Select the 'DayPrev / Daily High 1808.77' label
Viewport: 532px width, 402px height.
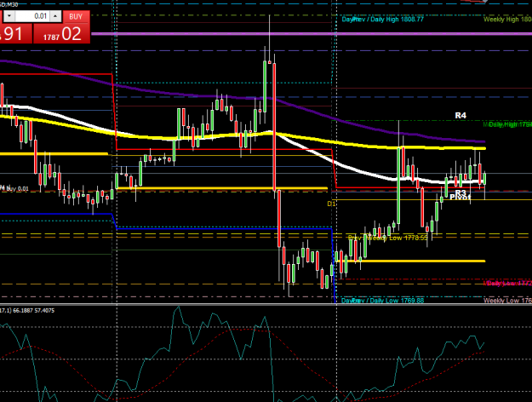pos(382,20)
